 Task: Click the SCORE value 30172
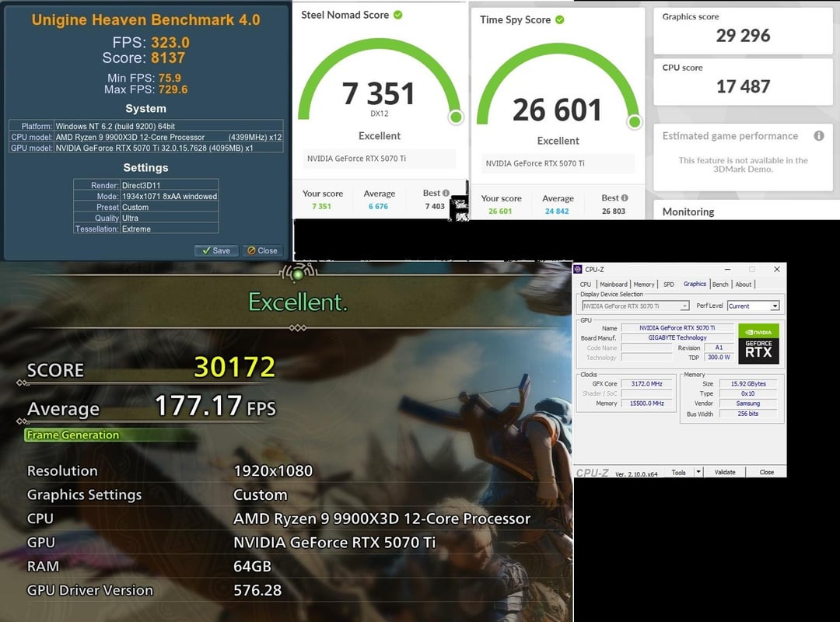click(234, 367)
